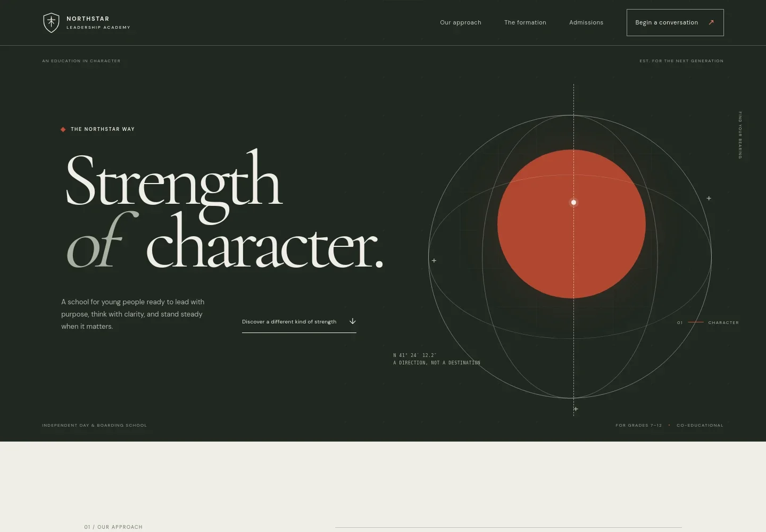The width and height of the screenshot is (766, 532).
Task: Click the glowing white dot on the red sphere
Action: pos(573,202)
